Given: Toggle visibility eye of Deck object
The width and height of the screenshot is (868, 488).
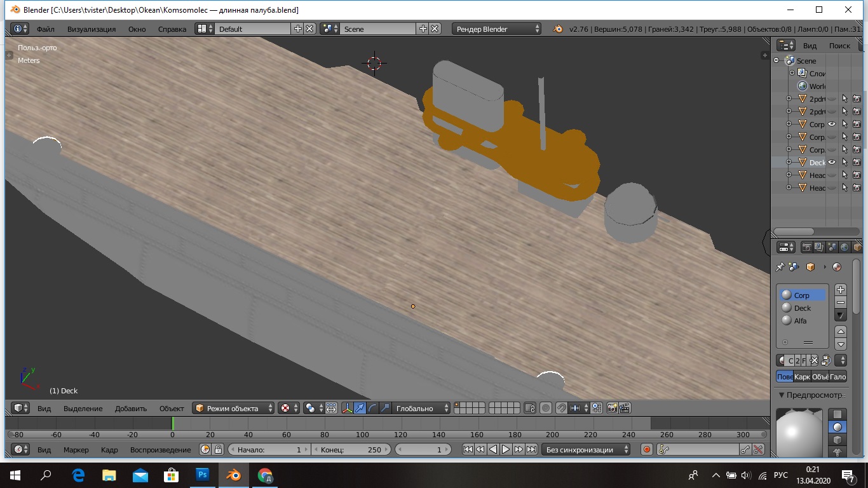Looking at the screenshot, I should [832, 162].
